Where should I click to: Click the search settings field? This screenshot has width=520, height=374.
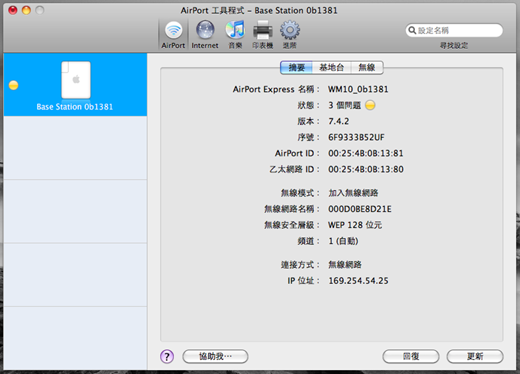pyautogui.click(x=454, y=30)
